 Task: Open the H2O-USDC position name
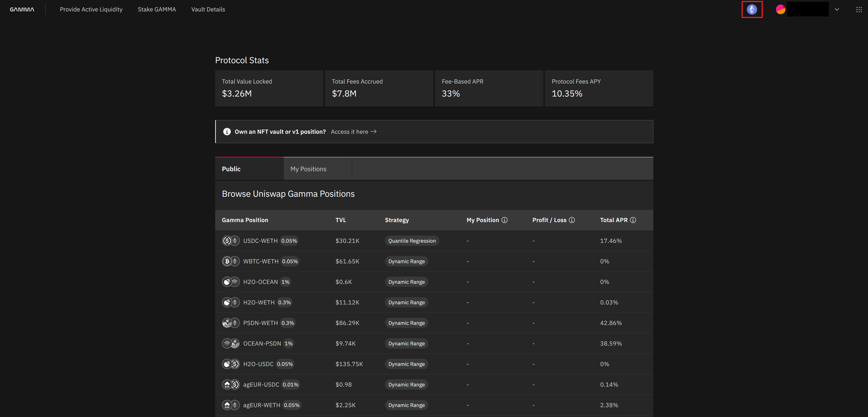pyautogui.click(x=259, y=364)
